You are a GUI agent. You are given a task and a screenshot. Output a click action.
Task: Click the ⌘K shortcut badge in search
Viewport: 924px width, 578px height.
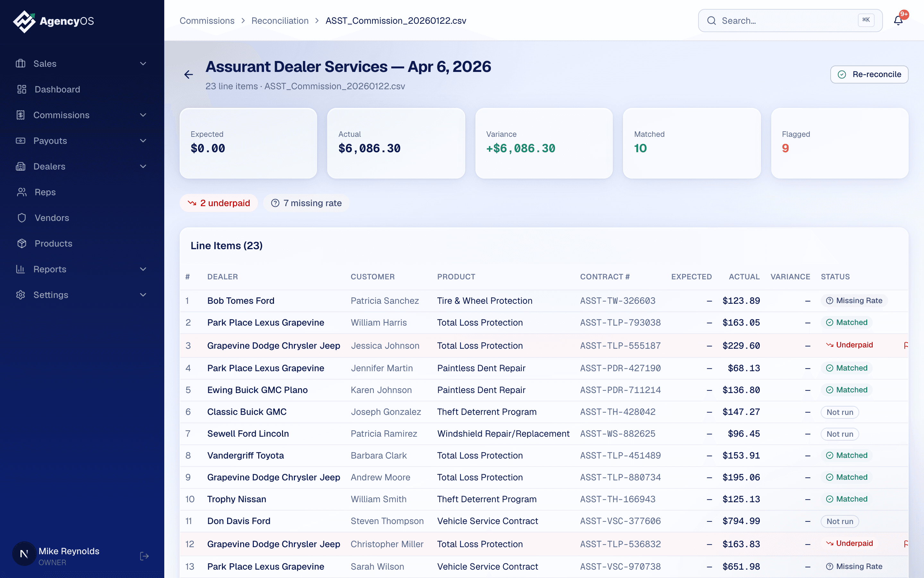pyautogui.click(x=866, y=20)
